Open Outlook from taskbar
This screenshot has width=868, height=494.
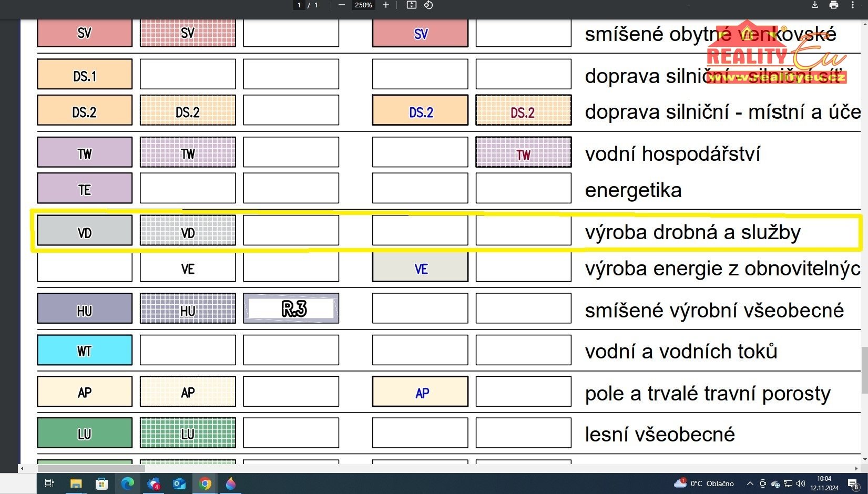coord(179,483)
